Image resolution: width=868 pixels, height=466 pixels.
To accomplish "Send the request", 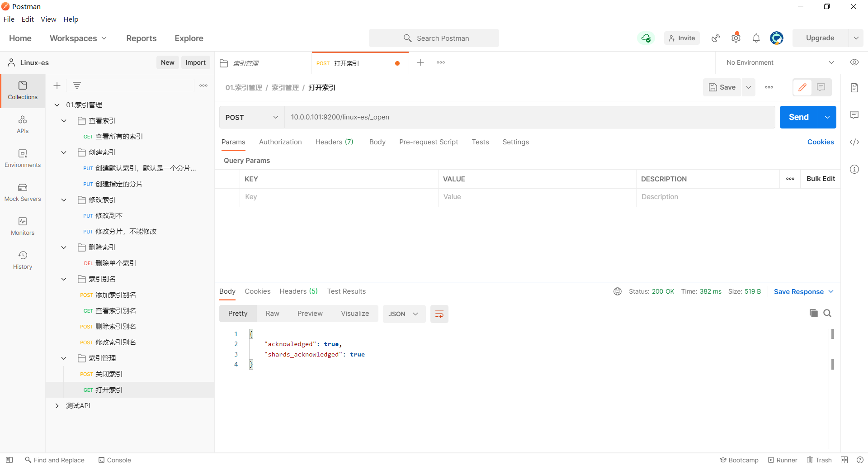I will [x=799, y=117].
